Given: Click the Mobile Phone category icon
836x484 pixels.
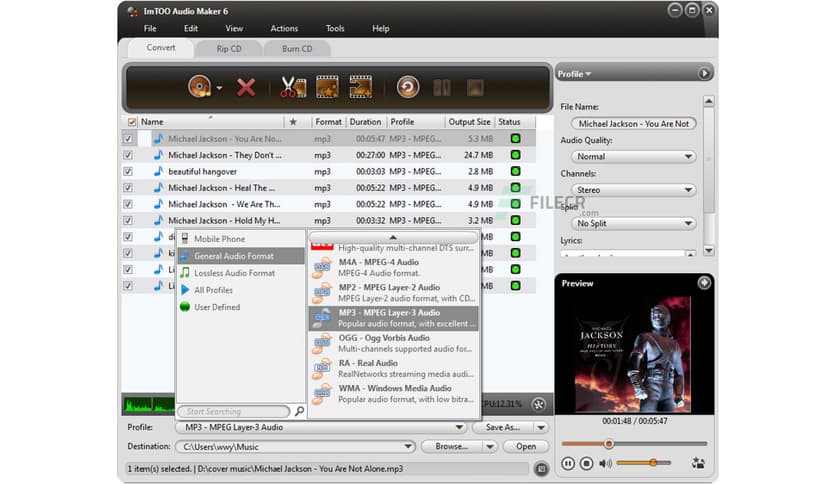Looking at the screenshot, I should pos(185,239).
